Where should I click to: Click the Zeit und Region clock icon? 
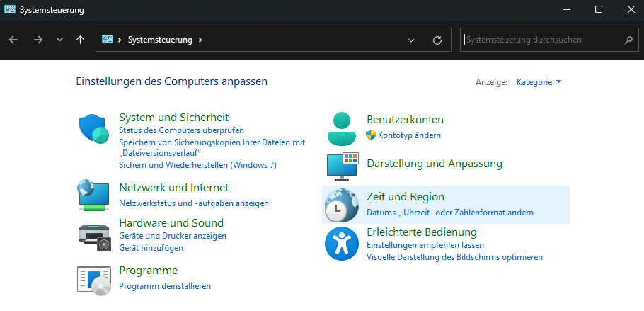[x=341, y=205]
